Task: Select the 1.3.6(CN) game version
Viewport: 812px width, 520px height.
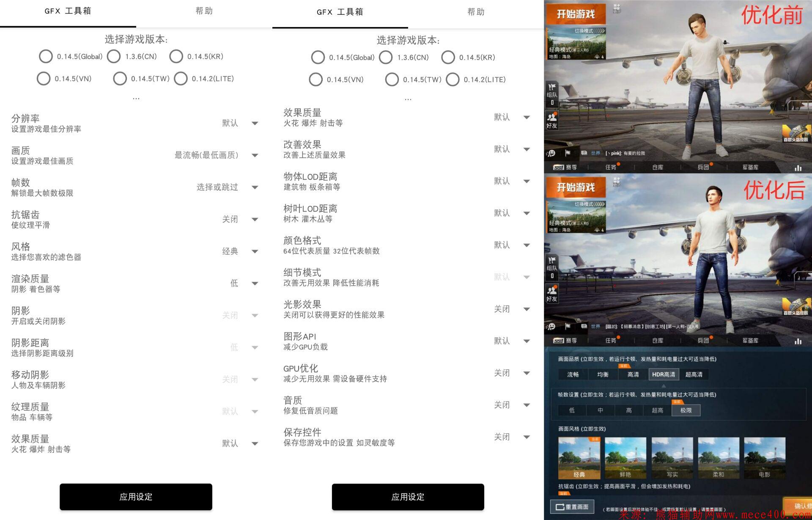Action: [113, 56]
